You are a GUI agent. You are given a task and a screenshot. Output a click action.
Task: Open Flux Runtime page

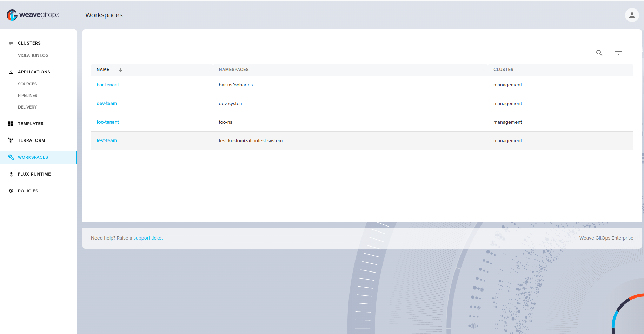click(34, 174)
